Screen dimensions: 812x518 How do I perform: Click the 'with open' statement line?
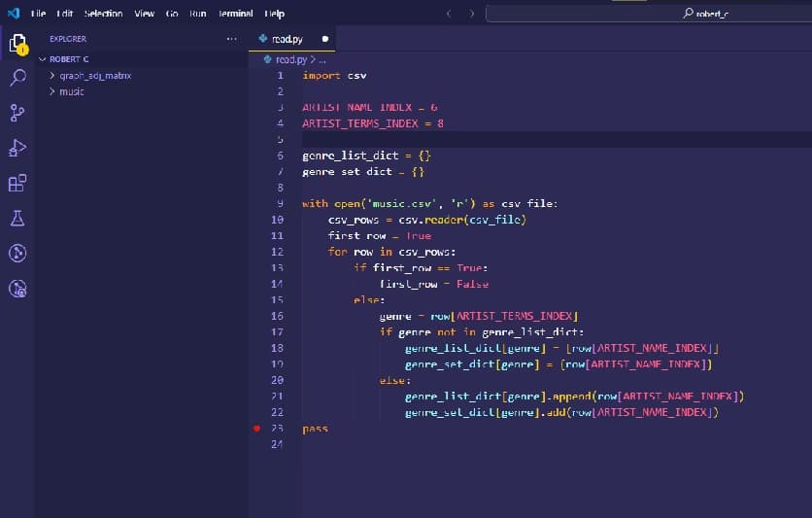pyautogui.click(x=430, y=203)
